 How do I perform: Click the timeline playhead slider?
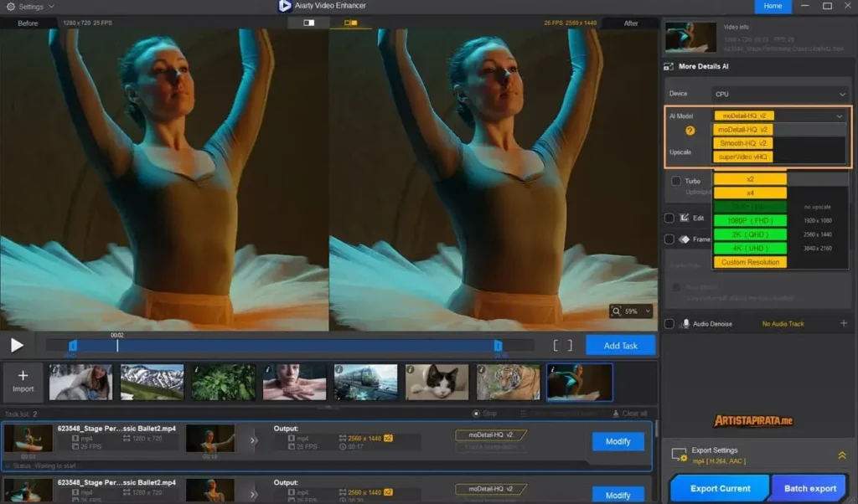coord(116,345)
